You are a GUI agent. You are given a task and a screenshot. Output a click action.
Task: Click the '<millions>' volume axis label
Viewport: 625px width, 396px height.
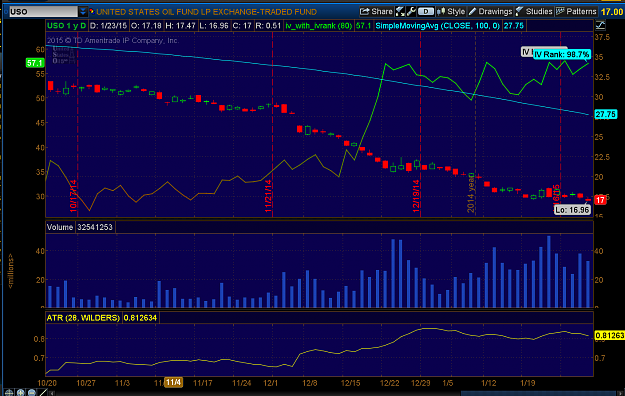11,271
